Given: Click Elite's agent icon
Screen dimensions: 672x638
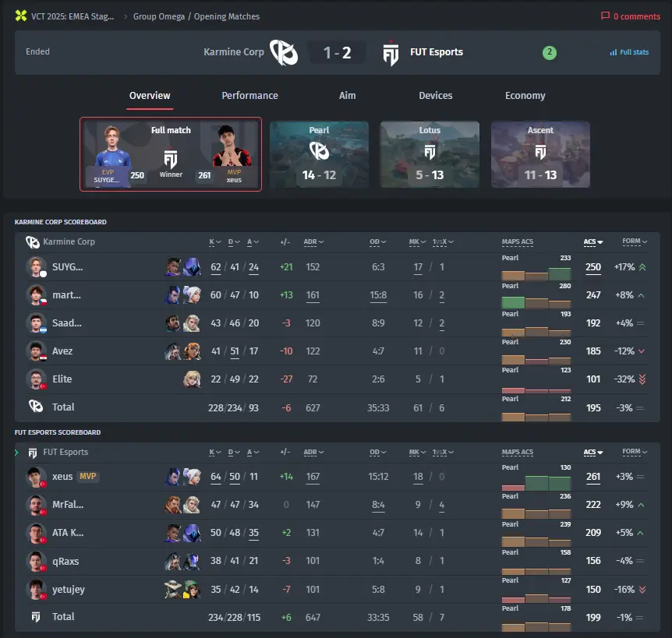Looking at the screenshot, I should pos(192,379).
